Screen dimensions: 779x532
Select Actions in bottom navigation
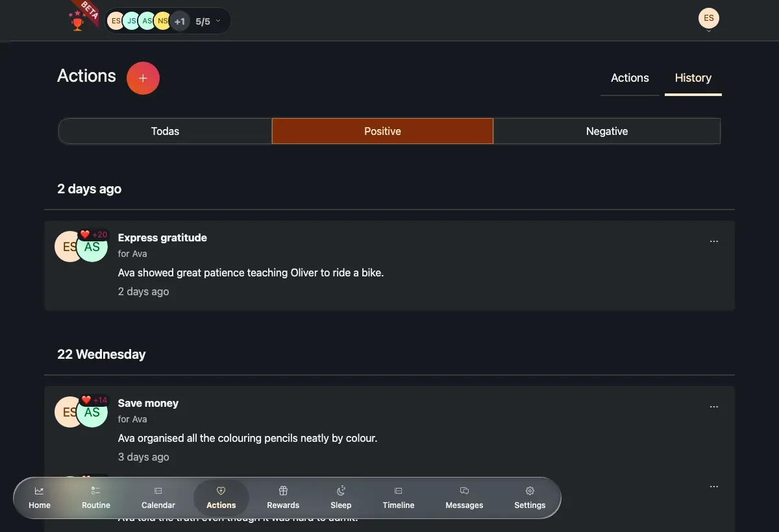coord(221,498)
